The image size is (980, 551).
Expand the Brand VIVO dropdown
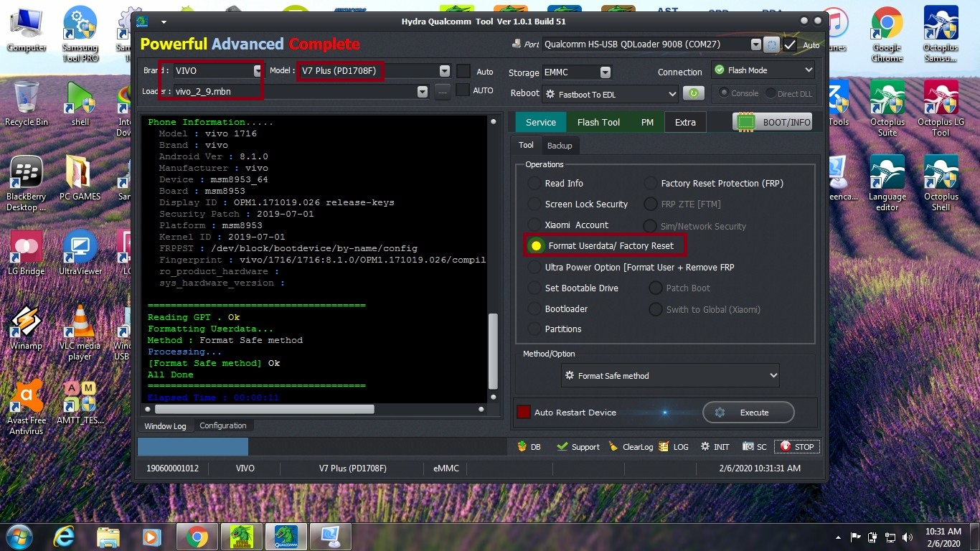pos(258,71)
